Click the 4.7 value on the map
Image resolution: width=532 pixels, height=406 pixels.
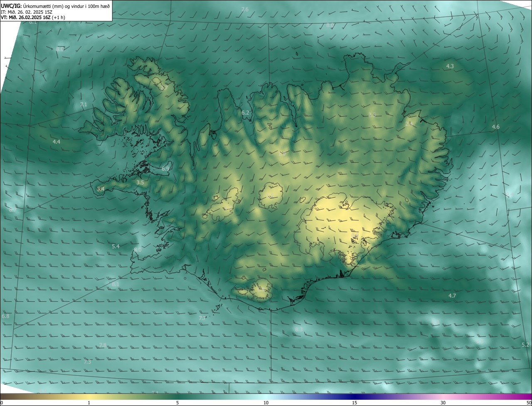452,296
